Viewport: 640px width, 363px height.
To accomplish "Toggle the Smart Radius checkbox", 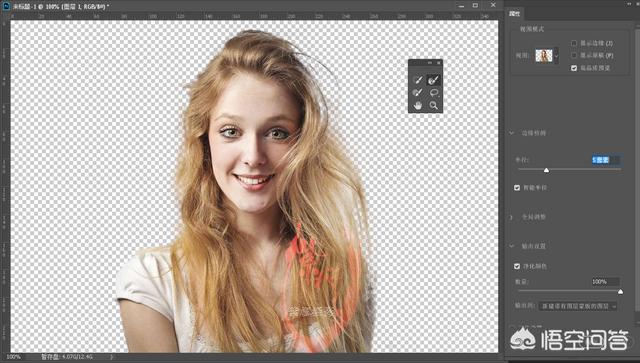I will [x=517, y=187].
